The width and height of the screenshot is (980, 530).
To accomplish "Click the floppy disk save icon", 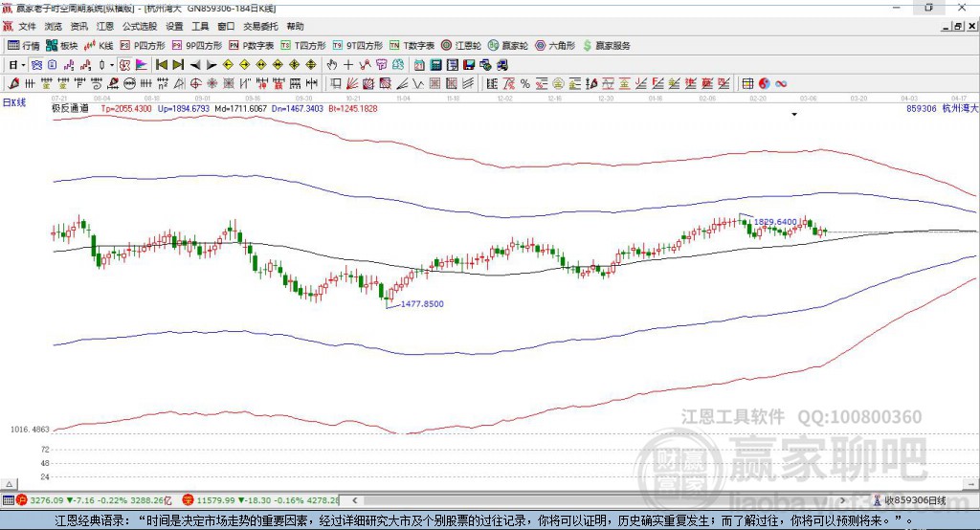I will tap(469, 65).
